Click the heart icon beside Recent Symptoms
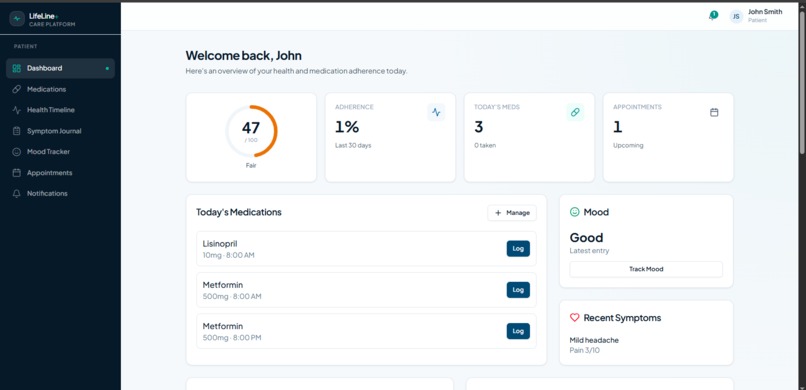 (575, 318)
